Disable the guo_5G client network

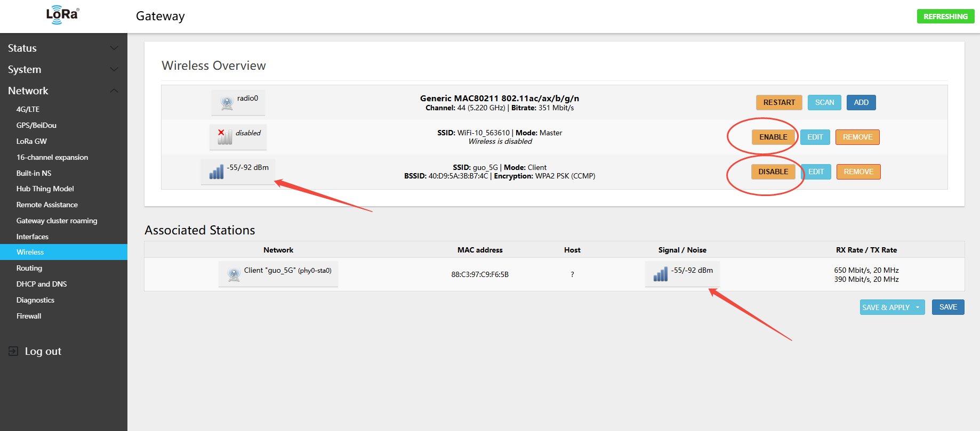(x=773, y=172)
